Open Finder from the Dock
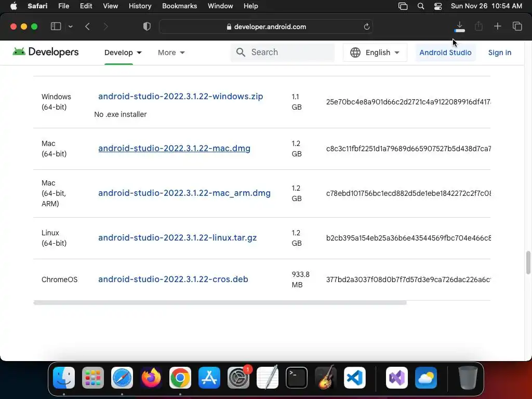Screen dimensions: 532x399 (64, 378)
